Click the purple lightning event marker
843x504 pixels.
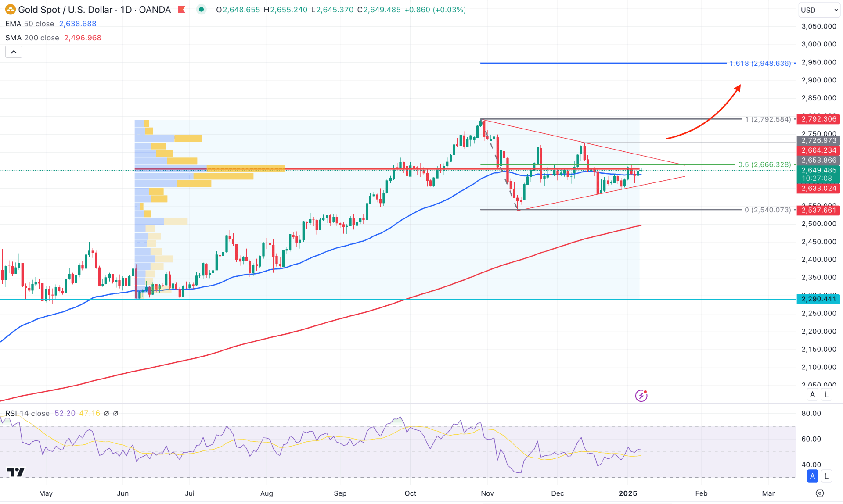(641, 396)
